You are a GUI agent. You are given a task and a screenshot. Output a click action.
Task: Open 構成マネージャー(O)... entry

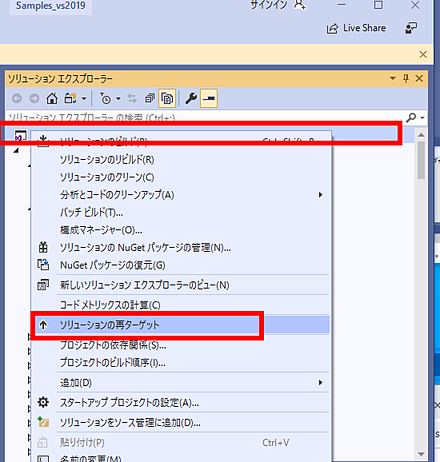click(182, 230)
